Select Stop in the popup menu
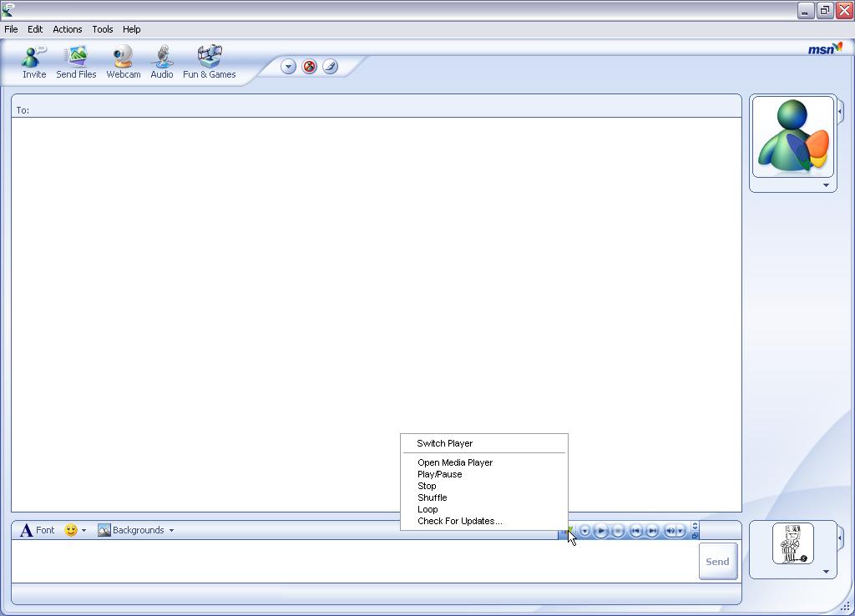Viewport: 855px width, 616px height. click(x=427, y=486)
